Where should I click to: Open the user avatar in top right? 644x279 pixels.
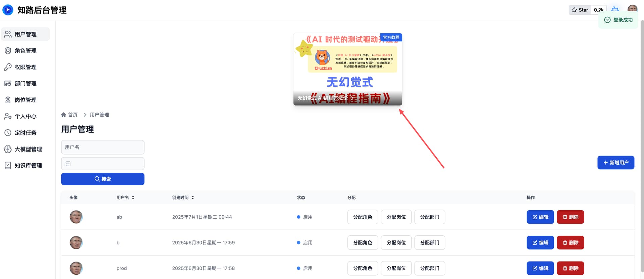[x=633, y=9]
